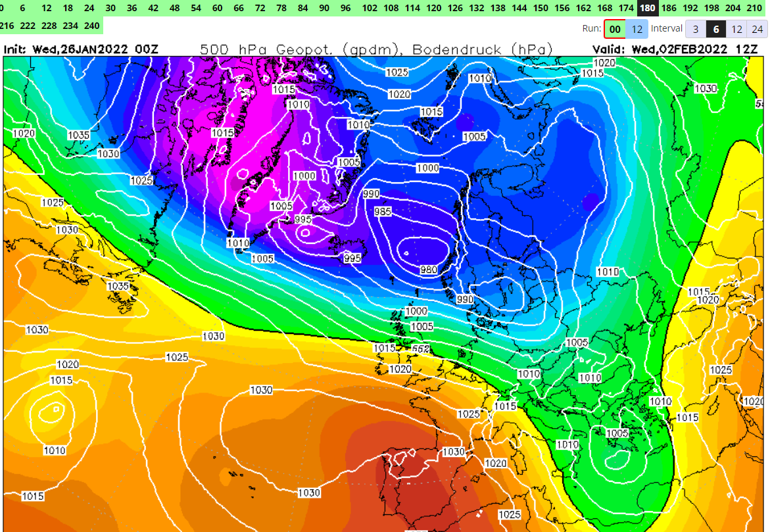Image resolution: width=770 pixels, height=532 pixels.
Task: Jump to forecast hour 186
Action: (x=669, y=8)
